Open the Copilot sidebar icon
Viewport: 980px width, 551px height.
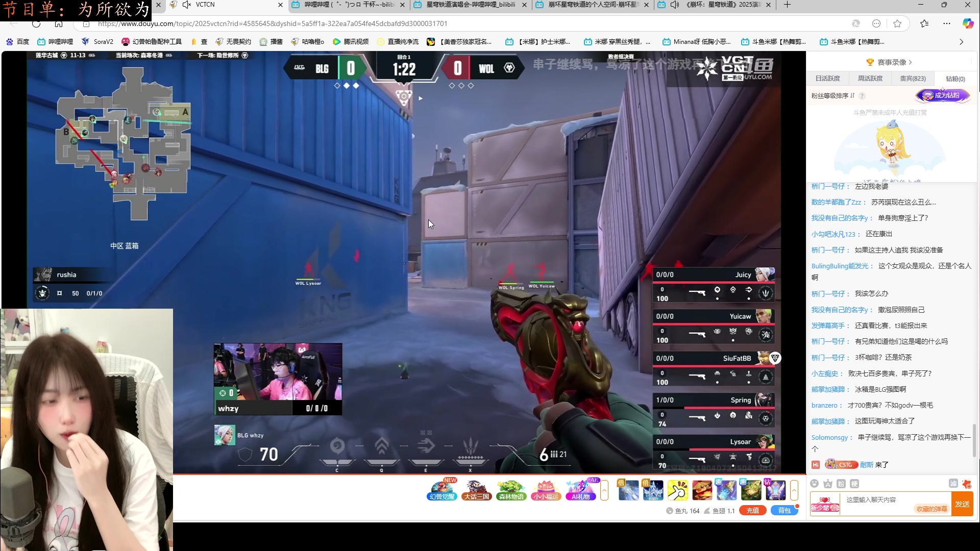(x=968, y=23)
